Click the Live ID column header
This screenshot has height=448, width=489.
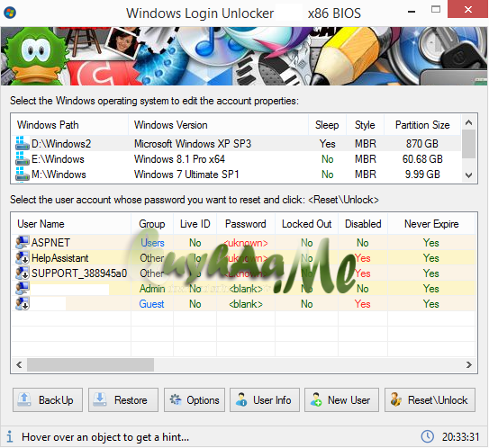coord(195,224)
